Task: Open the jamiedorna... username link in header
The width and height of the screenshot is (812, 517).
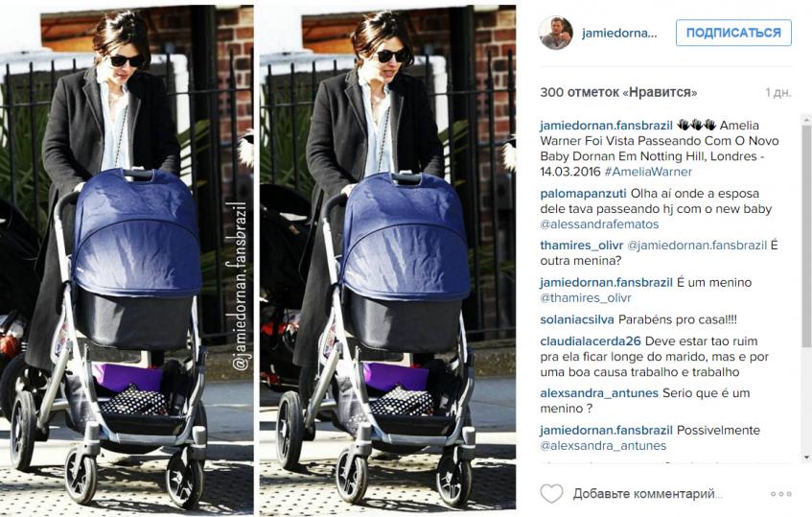Action: [x=619, y=34]
